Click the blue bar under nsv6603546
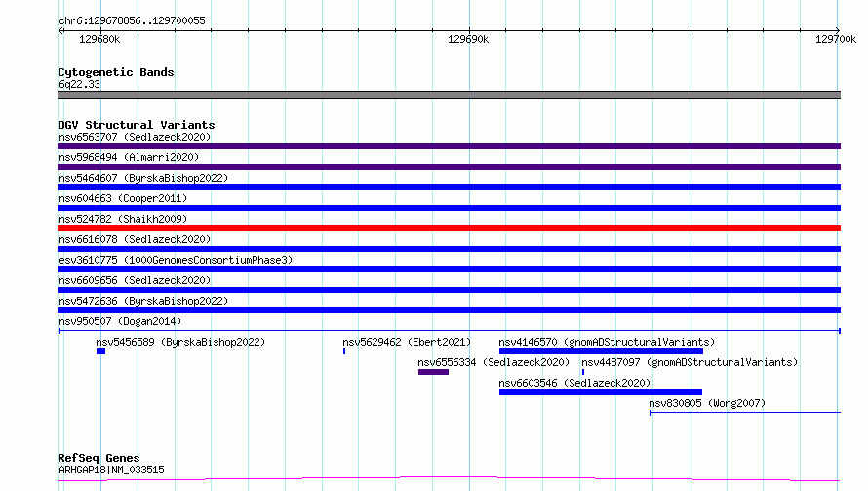Image resolution: width=868 pixels, height=491 pixels. click(x=601, y=392)
